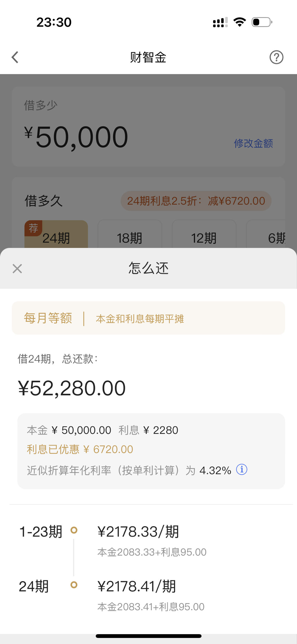Tap the back arrow in header
The image size is (297, 644).
click(x=15, y=57)
